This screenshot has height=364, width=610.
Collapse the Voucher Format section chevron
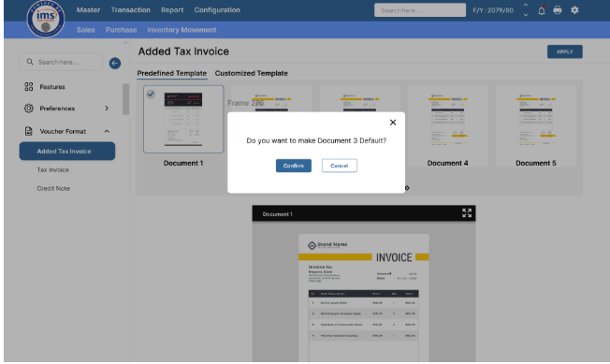107,131
